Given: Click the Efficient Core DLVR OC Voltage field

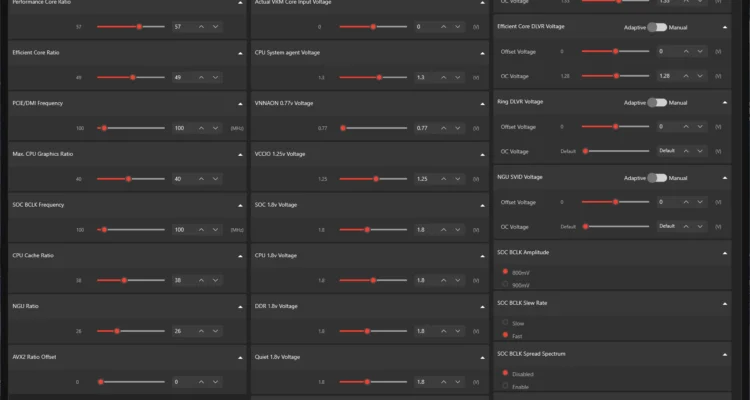Looking at the screenshot, I should point(668,76).
